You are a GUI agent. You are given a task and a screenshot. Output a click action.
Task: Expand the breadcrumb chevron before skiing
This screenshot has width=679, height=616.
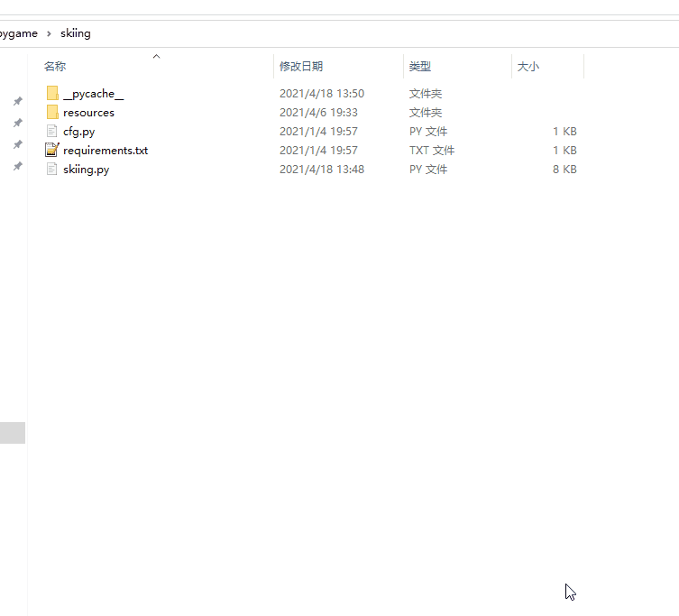[49, 33]
